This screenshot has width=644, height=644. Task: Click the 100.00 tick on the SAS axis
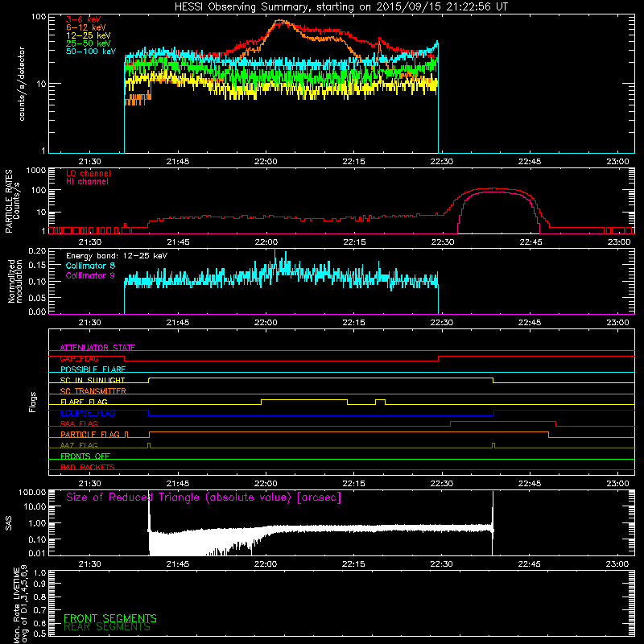pos(32,492)
